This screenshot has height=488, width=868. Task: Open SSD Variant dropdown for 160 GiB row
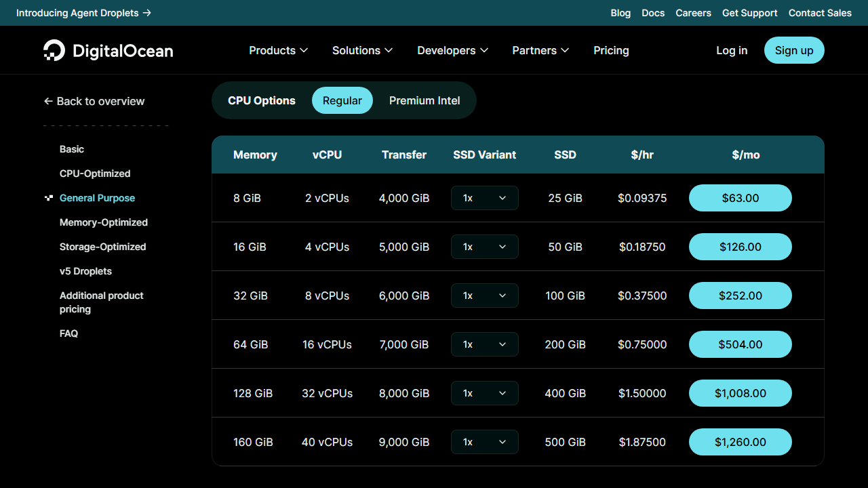pos(485,442)
